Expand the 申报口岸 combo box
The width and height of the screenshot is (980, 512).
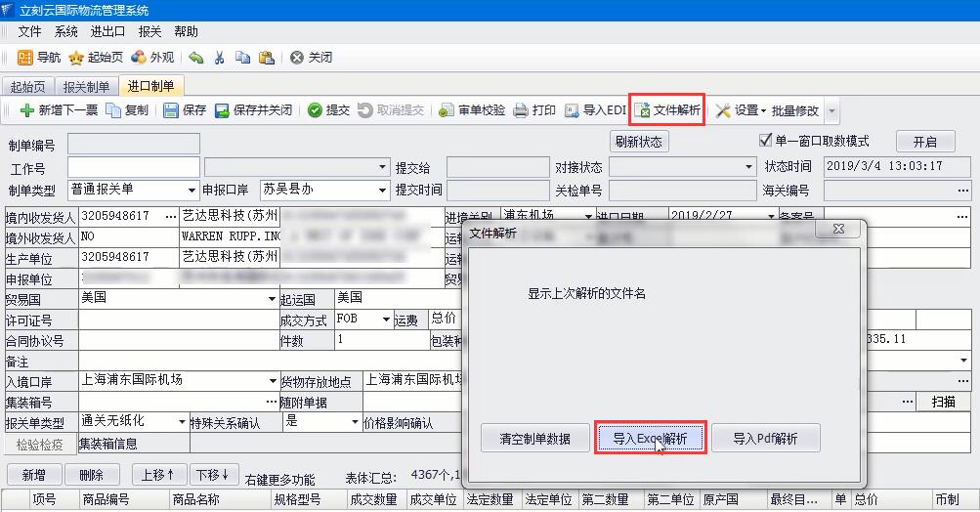tap(382, 190)
